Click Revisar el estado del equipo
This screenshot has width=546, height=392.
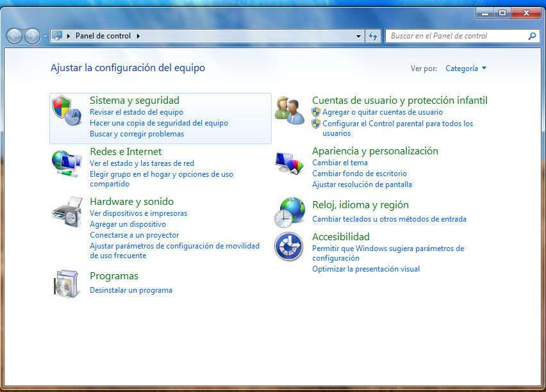coord(136,112)
